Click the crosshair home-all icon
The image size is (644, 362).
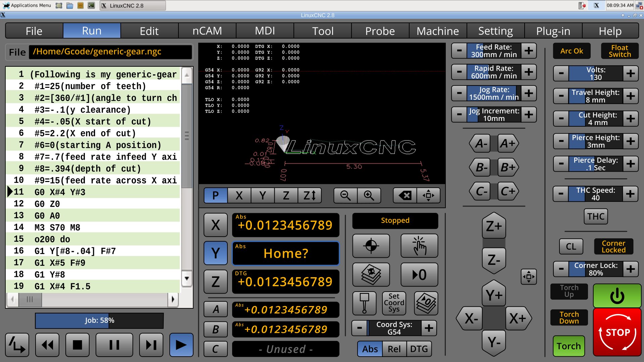click(371, 246)
